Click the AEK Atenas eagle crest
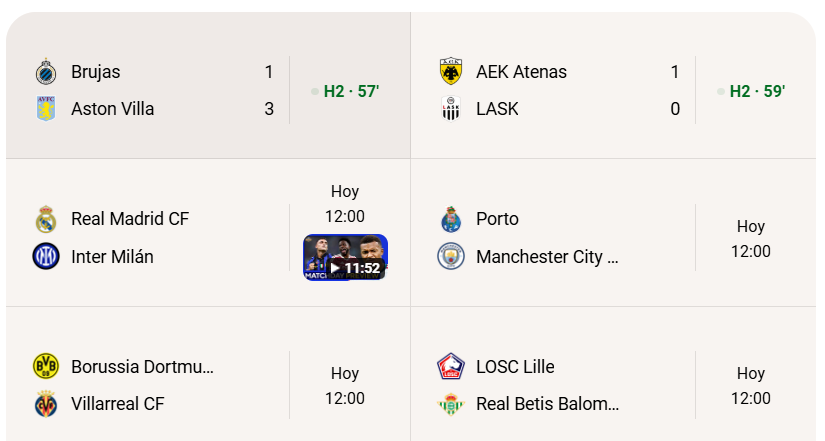Image resolution: width=825 pixels, height=441 pixels. (451, 72)
